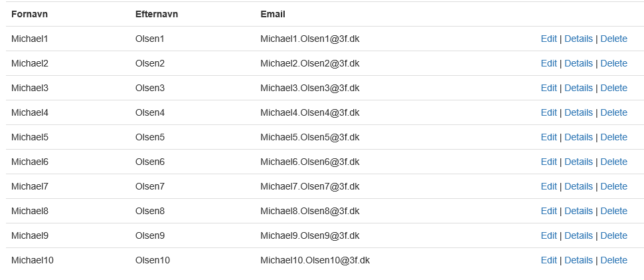The width and height of the screenshot is (644, 280).
Task: Delete the Michael10 entry
Action: click(x=613, y=260)
